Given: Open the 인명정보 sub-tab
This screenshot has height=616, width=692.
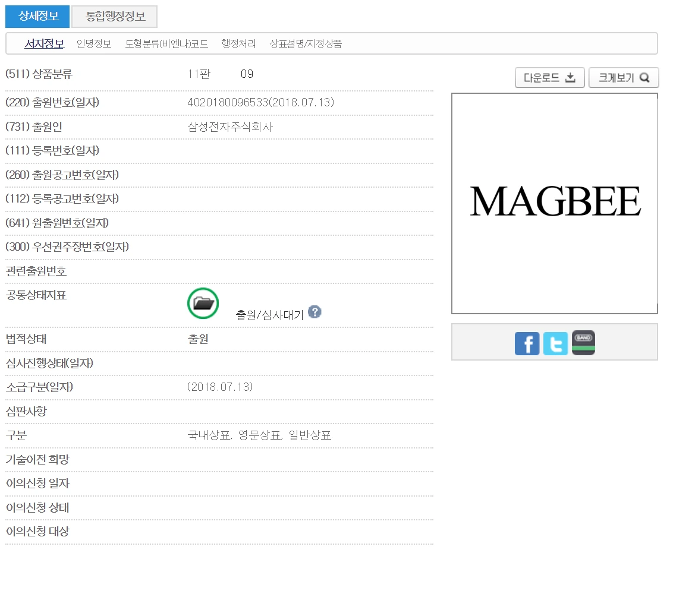Looking at the screenshot, I should pyautogui.click(x=93, y=43).
